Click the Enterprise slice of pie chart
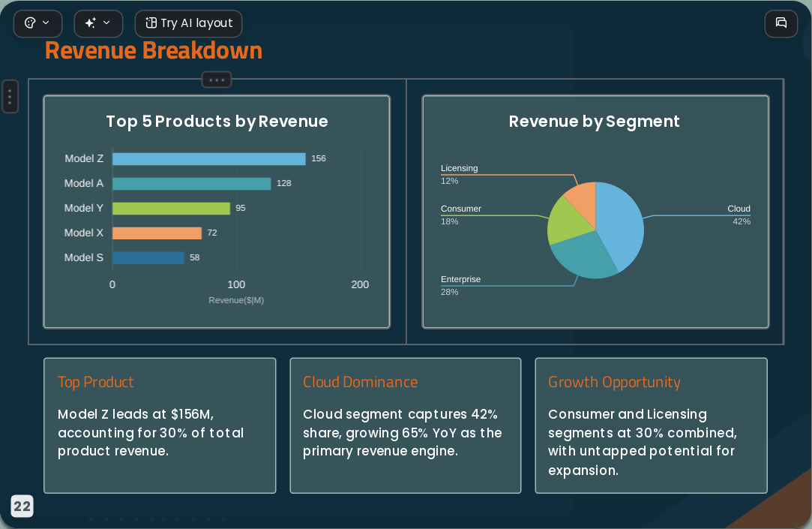 (x=585, y=254)
